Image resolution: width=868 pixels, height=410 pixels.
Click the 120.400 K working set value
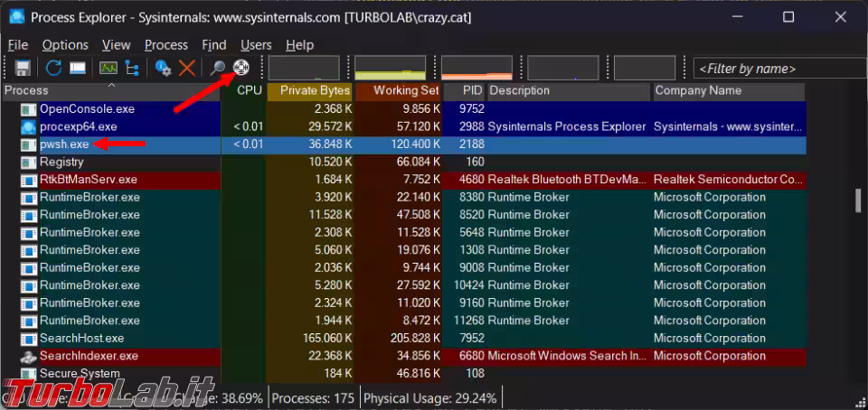(414, 144)
